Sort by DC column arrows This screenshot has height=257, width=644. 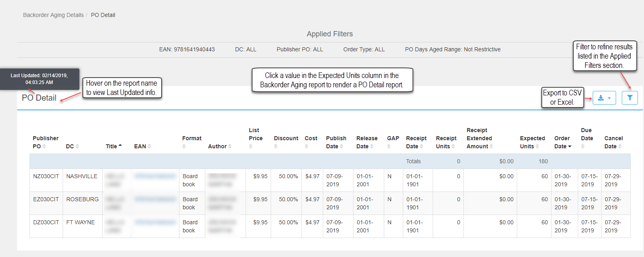[77, 146]
